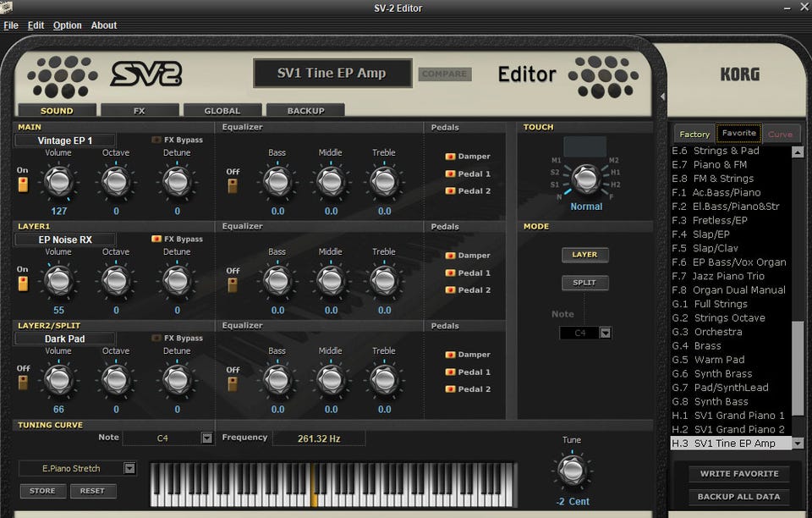Image resolution: width=812 pixels, height=518 pixels.
Task: Open the Tuning Curve Note C4 dropdown
Action: [x=206, y=438]
